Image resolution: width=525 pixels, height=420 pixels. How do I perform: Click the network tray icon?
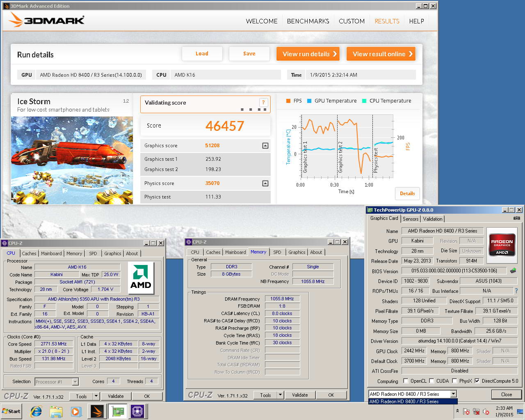point(476,411)
